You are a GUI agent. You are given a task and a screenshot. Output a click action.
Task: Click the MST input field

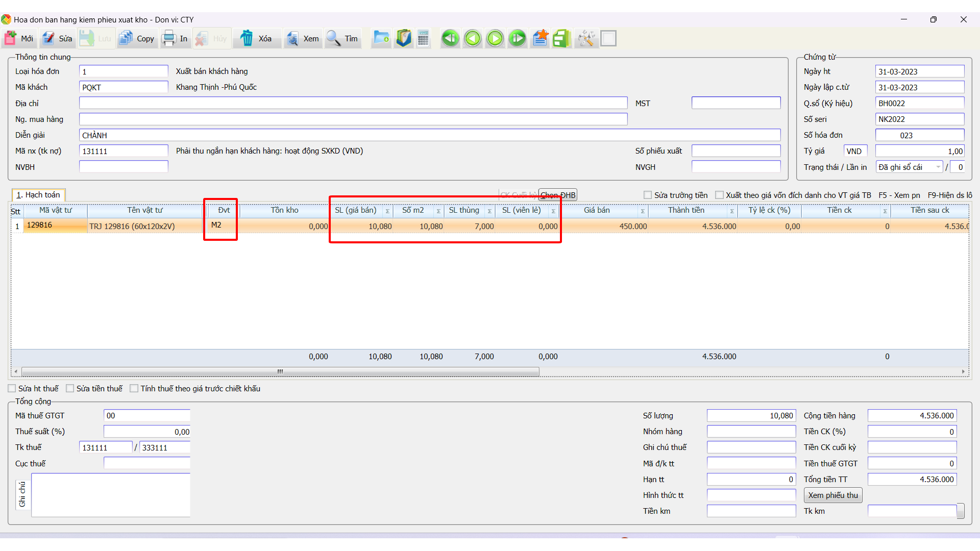click(736, 103)
